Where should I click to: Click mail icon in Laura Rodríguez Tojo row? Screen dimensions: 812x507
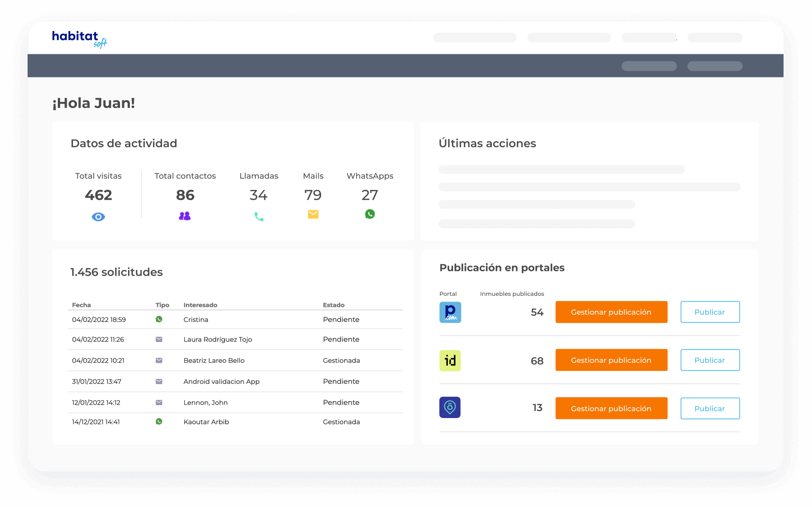[159, 339]
